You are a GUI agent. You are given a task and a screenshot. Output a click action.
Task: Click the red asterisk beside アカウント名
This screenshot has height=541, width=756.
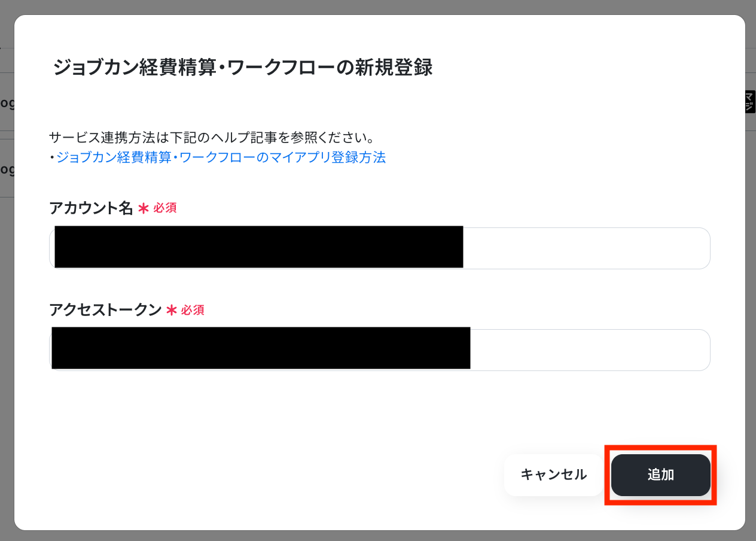[143, 208]
